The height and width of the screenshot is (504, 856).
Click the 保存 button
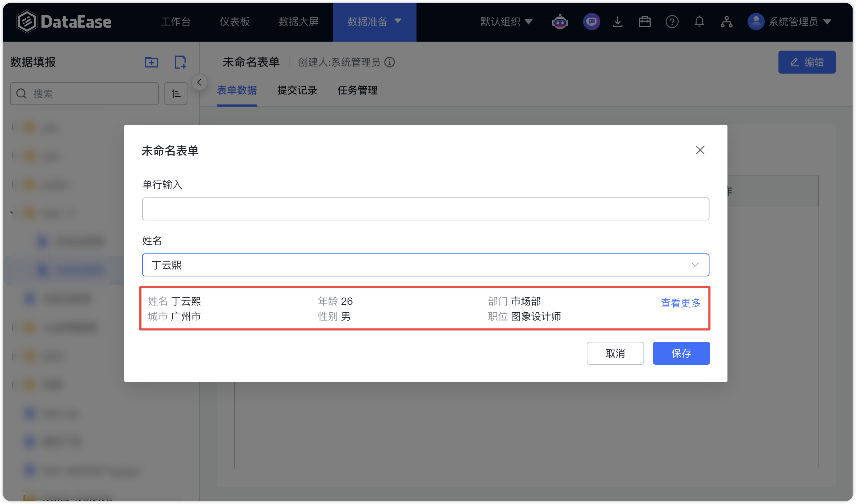coord(681,353)
